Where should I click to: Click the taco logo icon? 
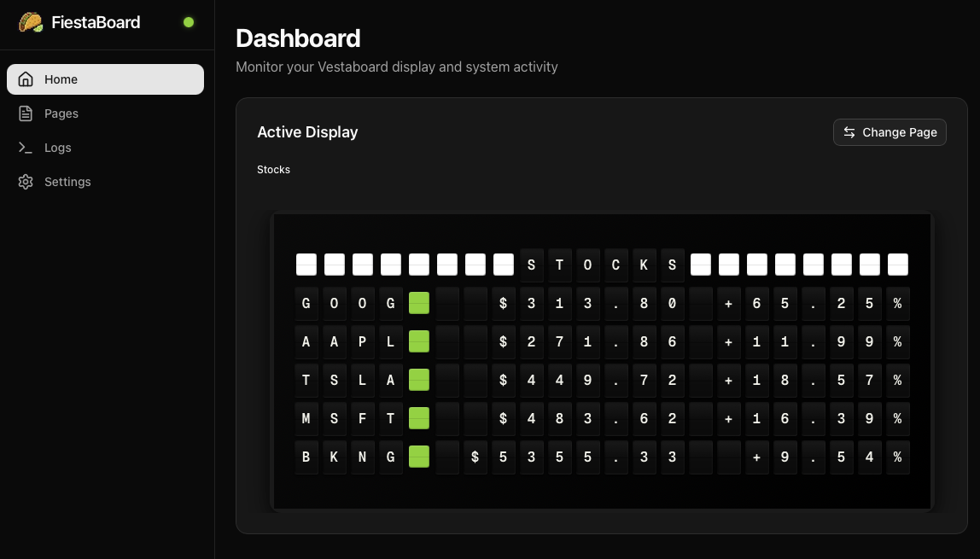[x=30, y=22]
